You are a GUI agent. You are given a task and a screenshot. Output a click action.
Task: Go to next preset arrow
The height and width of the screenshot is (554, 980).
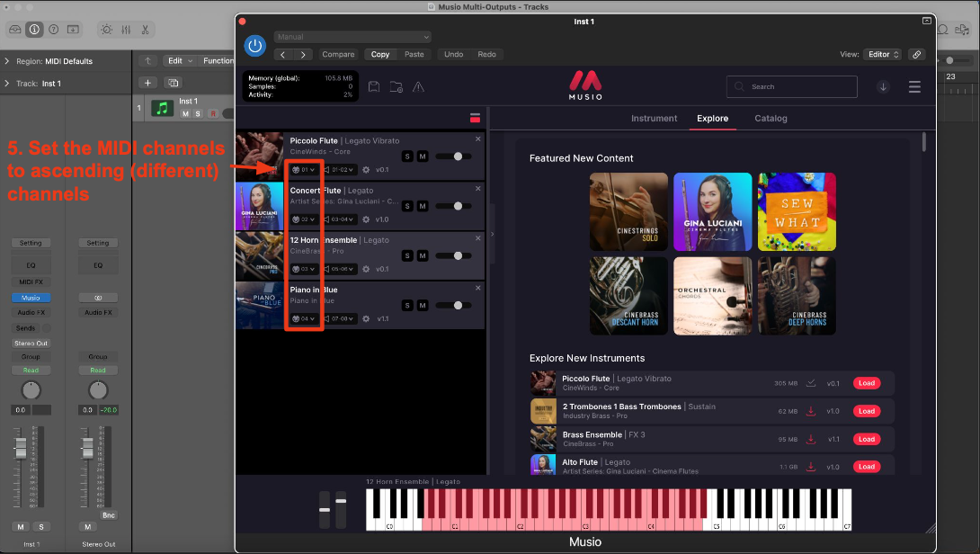[303, 54]
